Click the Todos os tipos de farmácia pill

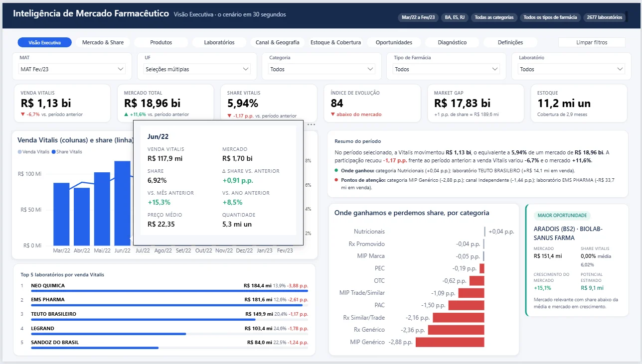(550, 17)
